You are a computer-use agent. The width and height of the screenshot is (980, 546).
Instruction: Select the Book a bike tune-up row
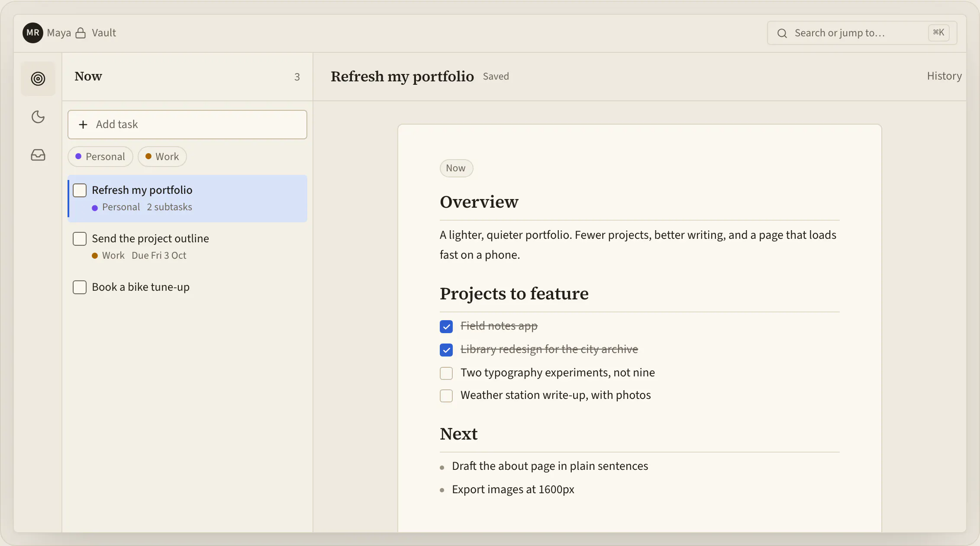[x=187, y=287]
